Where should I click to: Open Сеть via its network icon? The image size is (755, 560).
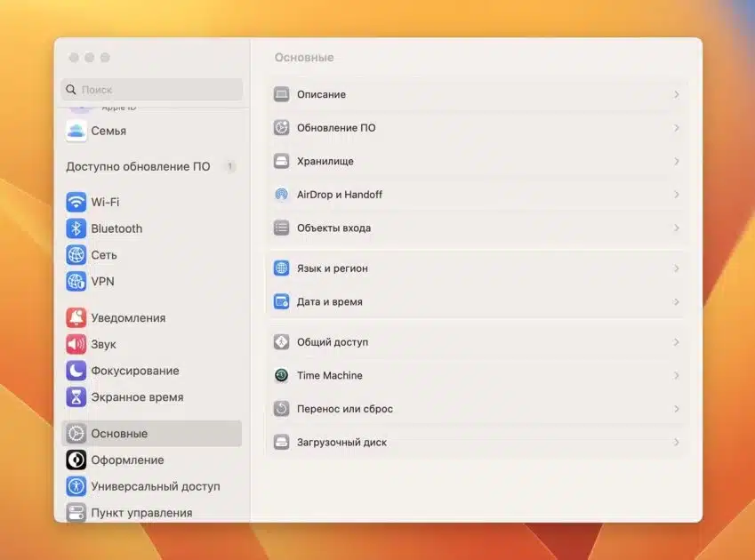76,255
